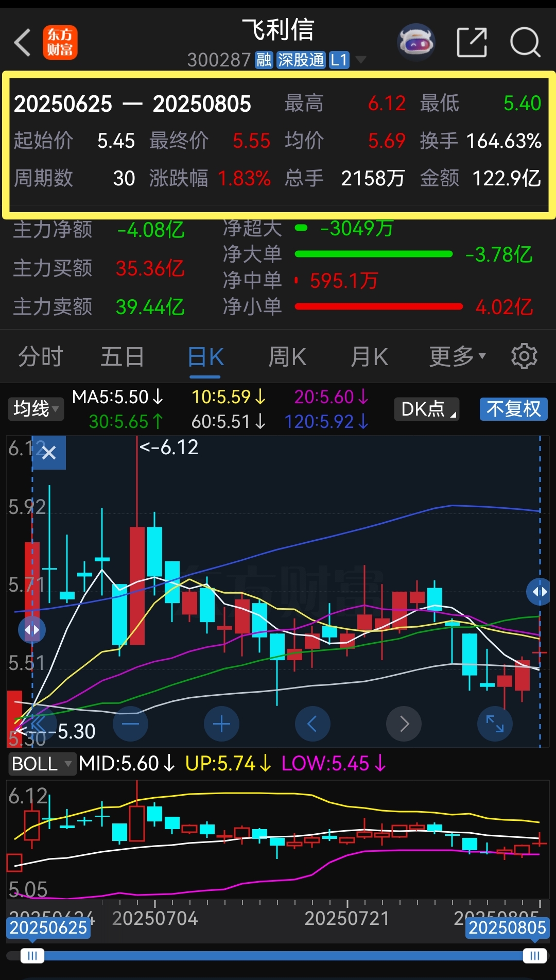Move chart left with chevron button
This screenshot has height=980, width=556.
coord(312,724)
